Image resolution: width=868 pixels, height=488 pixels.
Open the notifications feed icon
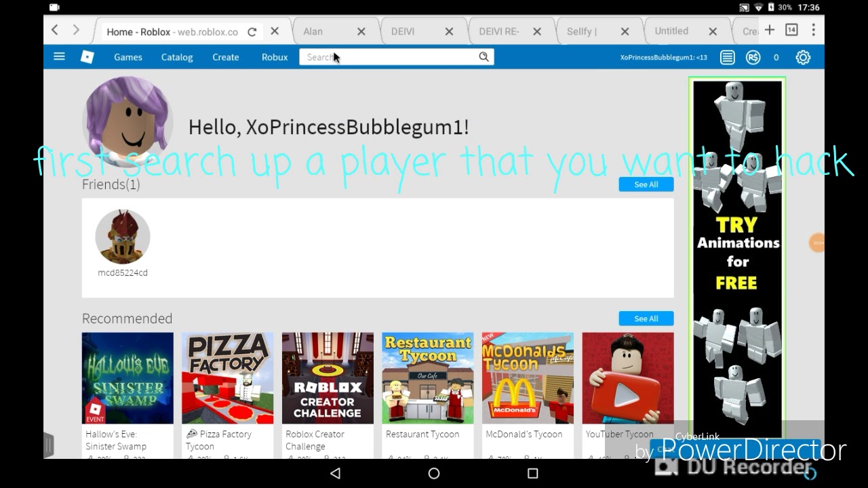[x=728, y=58]
